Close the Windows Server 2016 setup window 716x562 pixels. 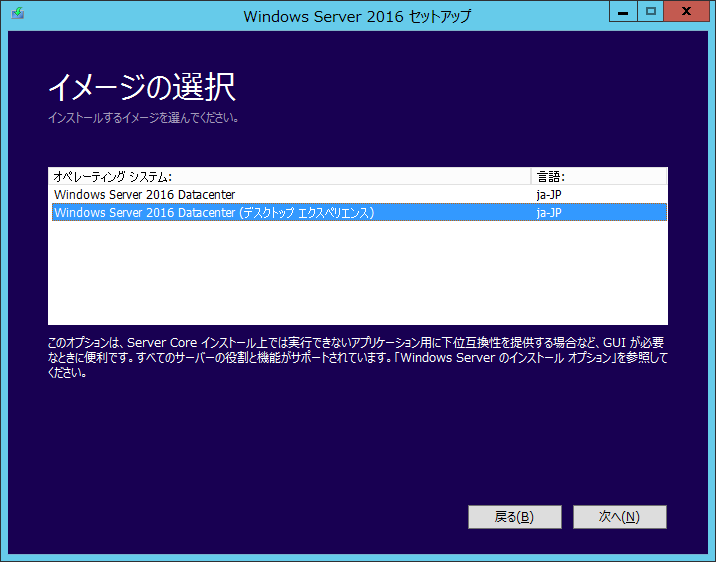(686, 11)
